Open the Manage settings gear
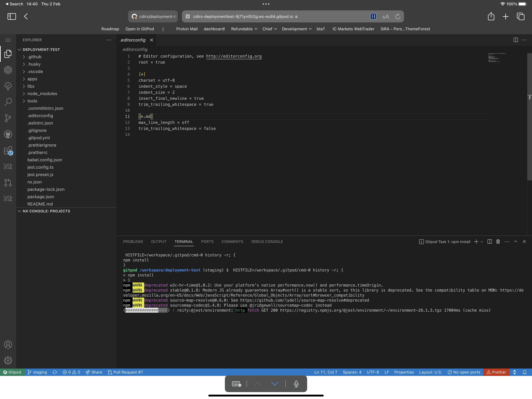Viewport: 532px width, 399px height. pyautogui.click(x=8, y=360)
